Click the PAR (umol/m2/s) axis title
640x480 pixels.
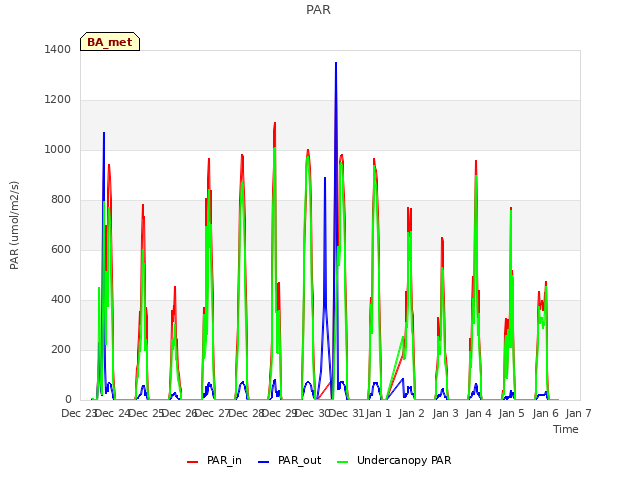pyautogui.click(x=14, y=225)
